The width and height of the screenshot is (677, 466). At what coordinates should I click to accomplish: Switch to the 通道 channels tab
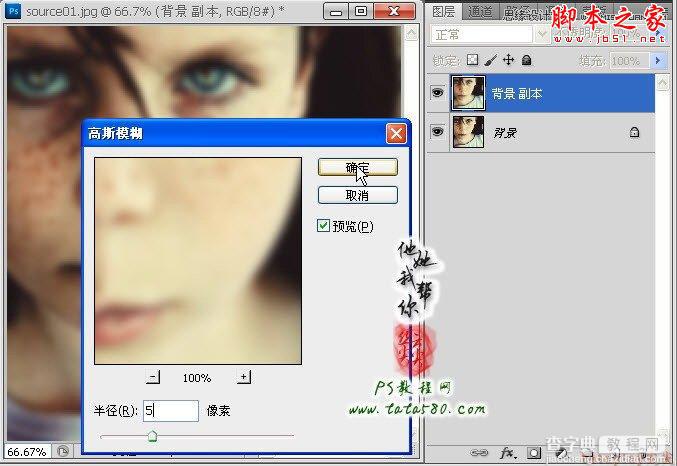click(480, 12)
